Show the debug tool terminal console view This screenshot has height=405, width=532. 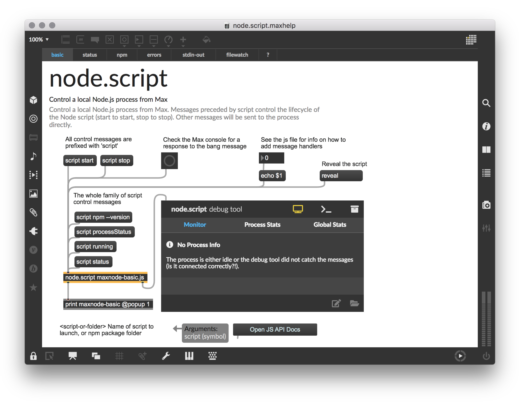(326, 209)
